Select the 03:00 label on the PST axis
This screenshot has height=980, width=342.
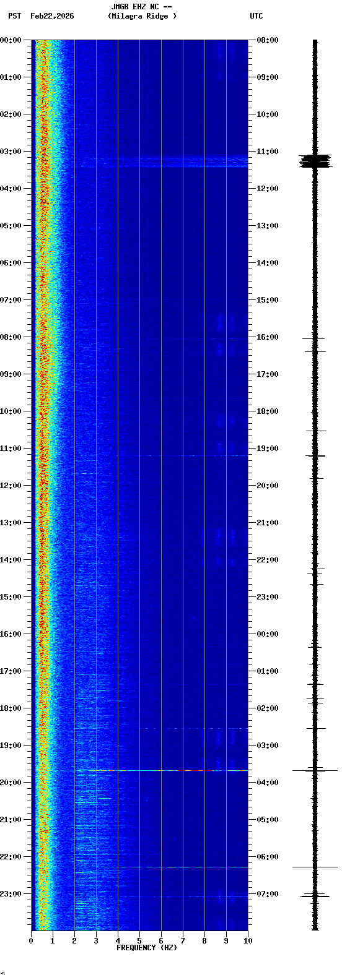tap(11, 152)
